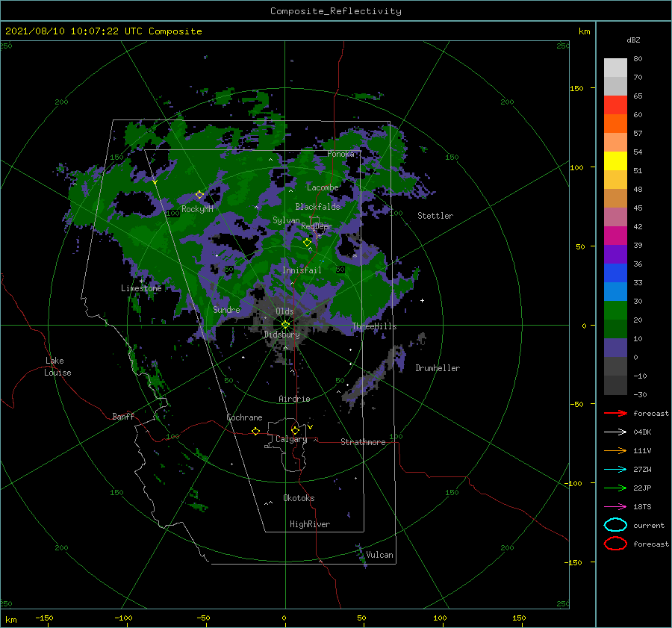This screenshot has height=628, width=672.
Task: Click the Airdrie city label
Action: tap(294, 399)
